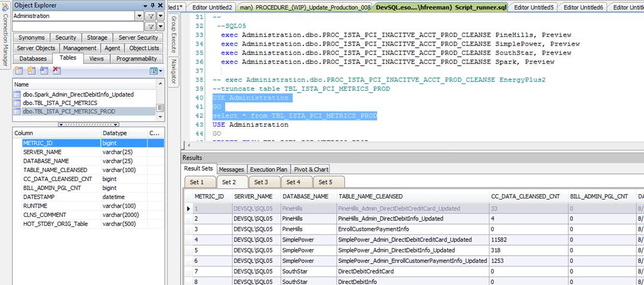The width and height of the screenshot is (644, 285).
Task: Open the Management tab
Action: (80, 48)
